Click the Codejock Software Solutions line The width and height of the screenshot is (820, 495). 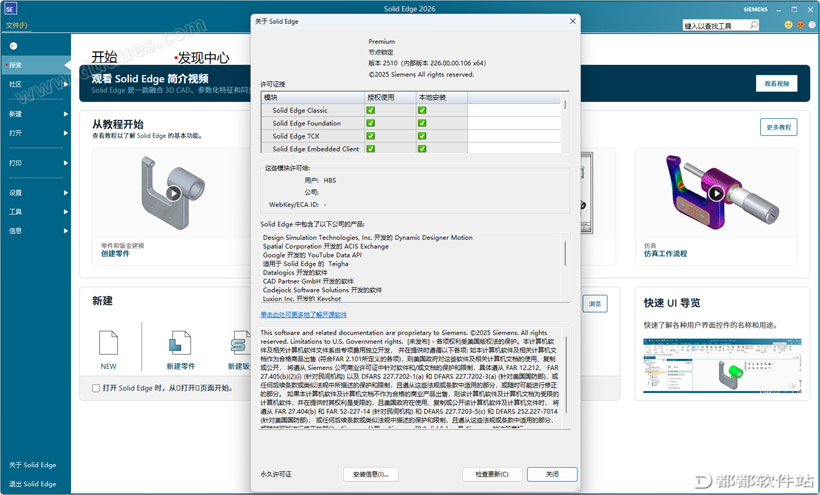coord(322,290)
